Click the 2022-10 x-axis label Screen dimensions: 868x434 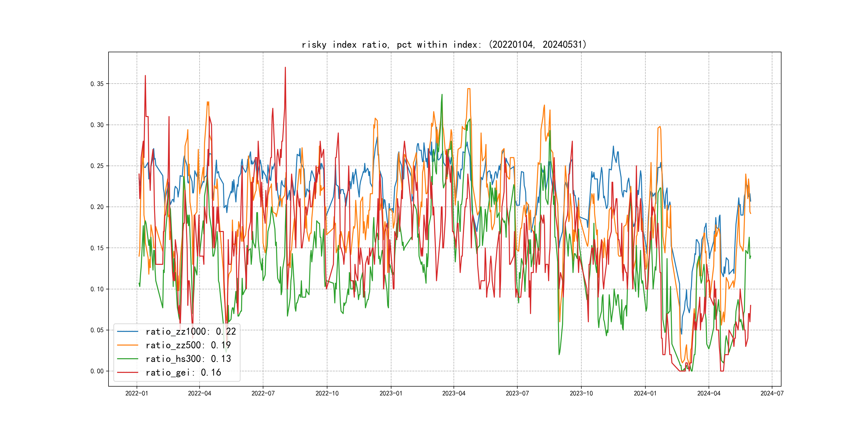pyautogui.click(x=327, y=394)
